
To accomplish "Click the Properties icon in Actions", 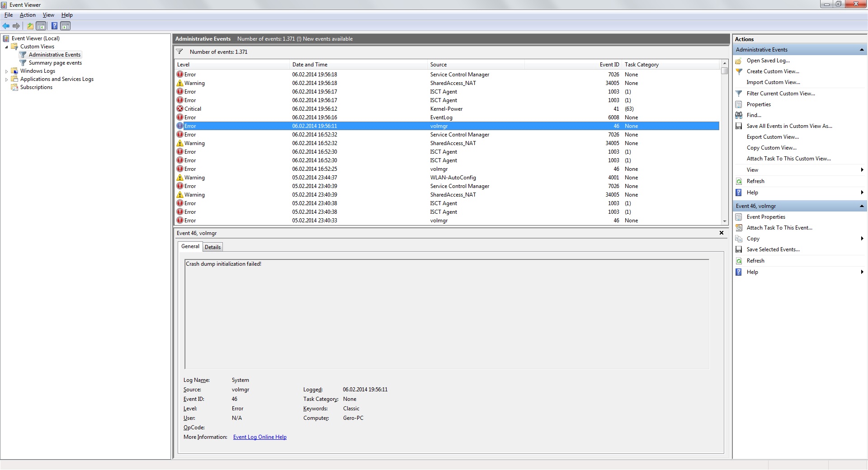I will click(x=739, y=104).
